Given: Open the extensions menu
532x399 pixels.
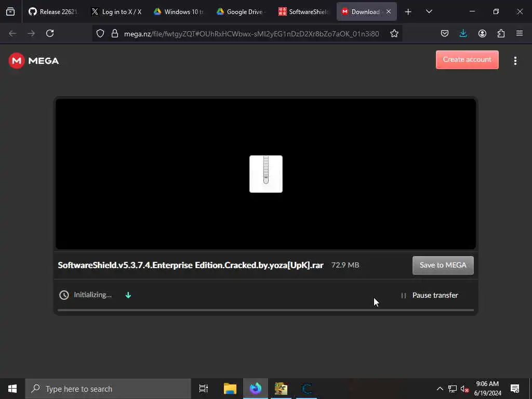Looking at the screenshot, I should click(x=501, y=33).
